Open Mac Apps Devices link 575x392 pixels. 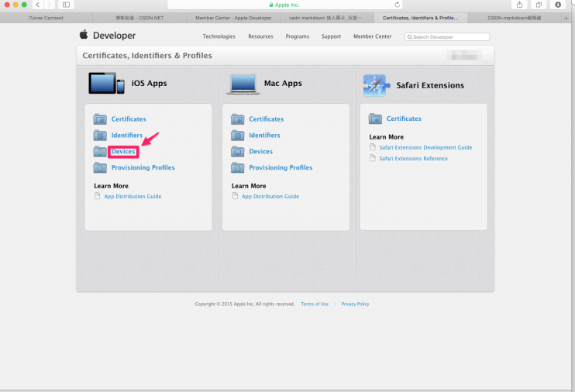pyautogui.click(x=260, y=151)
